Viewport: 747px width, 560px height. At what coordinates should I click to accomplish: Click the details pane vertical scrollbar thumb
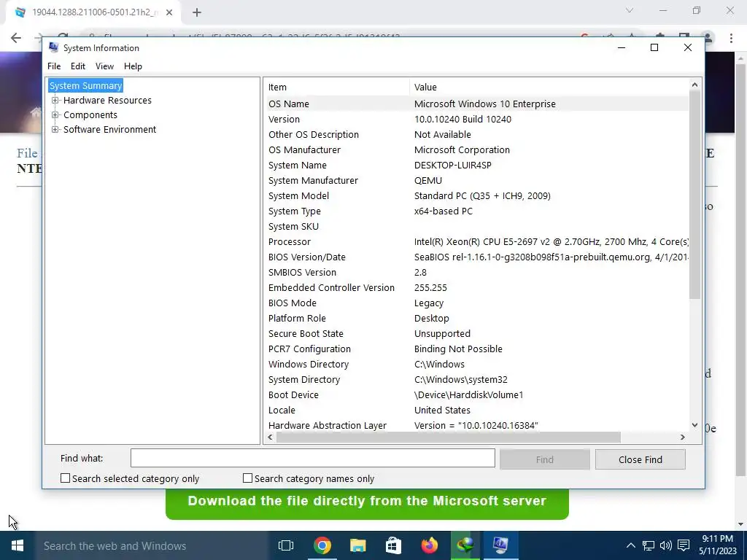tap(694, 195)
